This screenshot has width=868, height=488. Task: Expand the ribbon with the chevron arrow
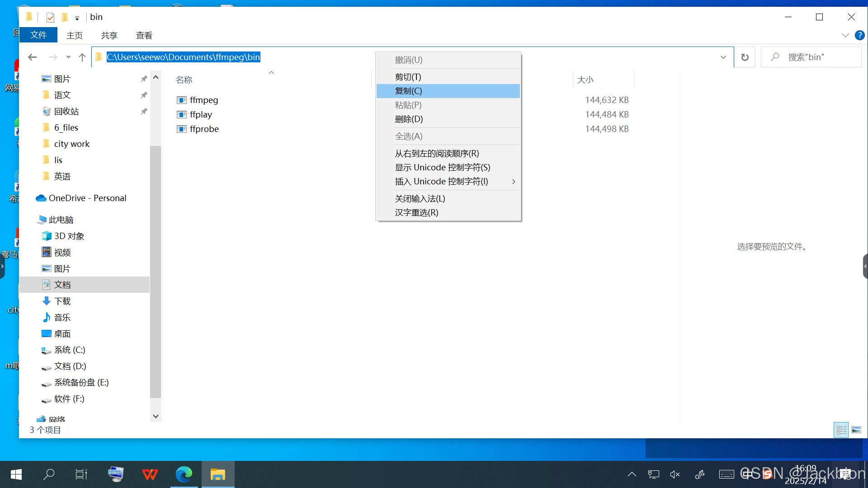[845, 35]
